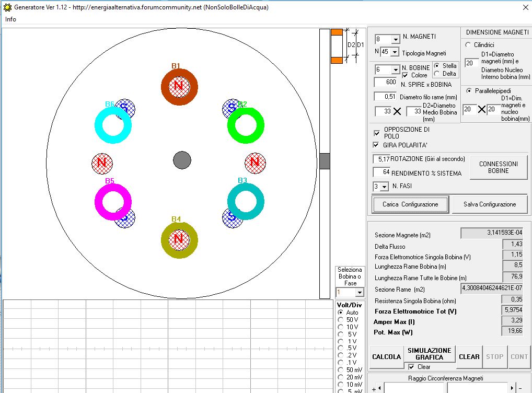The width and height of the screenshot is (532, 393).
Task: Click the CALCOLA button
Action: click(x=386, y=357)
